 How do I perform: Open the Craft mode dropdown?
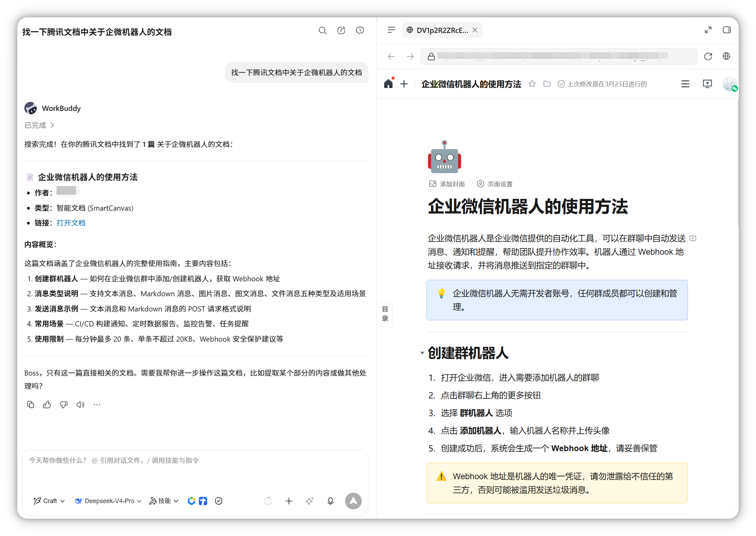(x=49, y=501)
